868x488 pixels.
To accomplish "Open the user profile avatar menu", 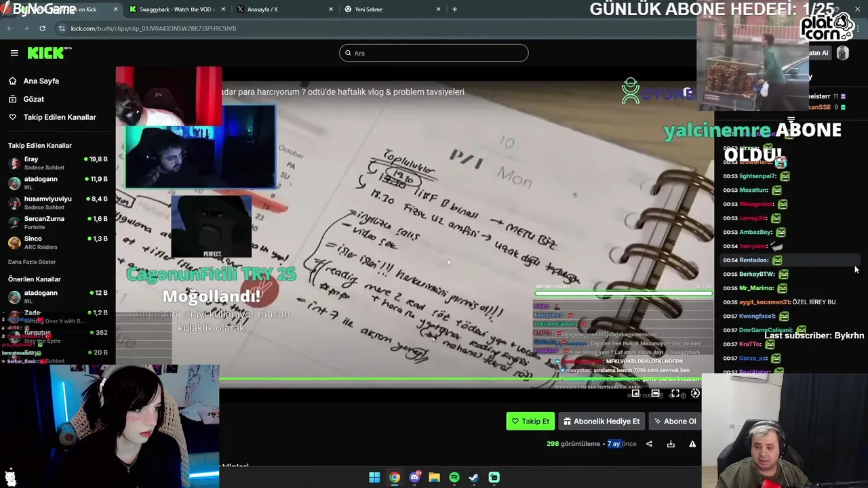I will pos(842,53).
